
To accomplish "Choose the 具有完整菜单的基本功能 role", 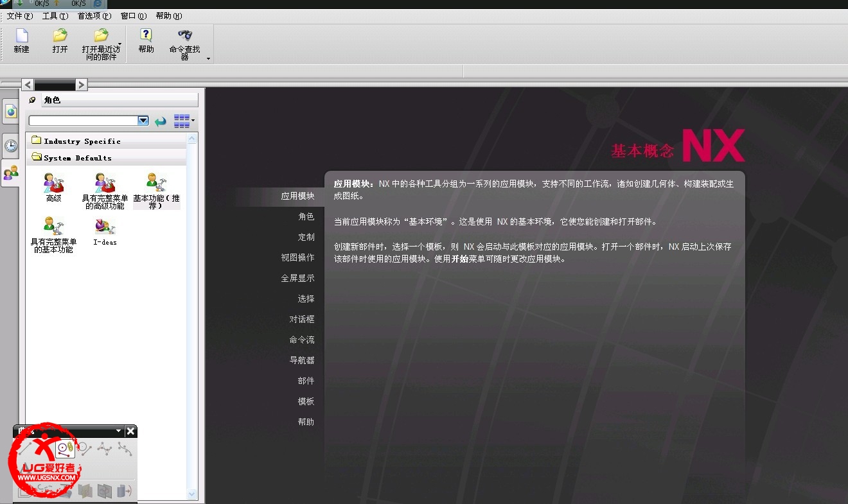I will (53, 235).
